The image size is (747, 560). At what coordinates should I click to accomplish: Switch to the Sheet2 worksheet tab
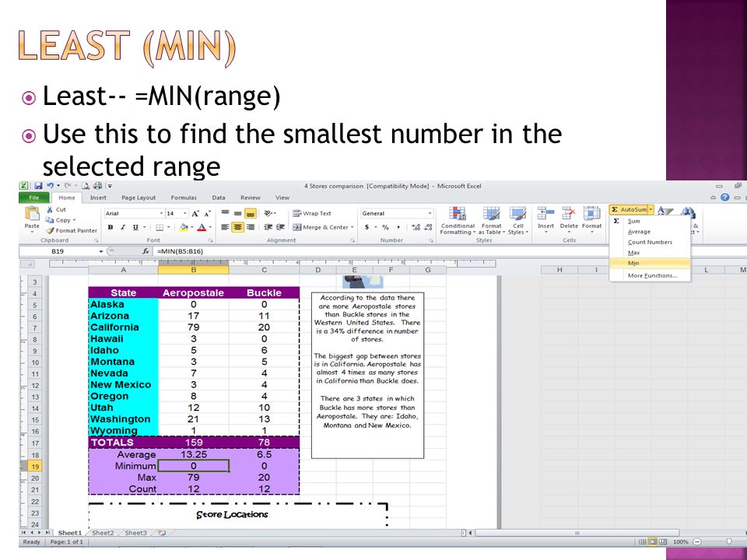103,533
